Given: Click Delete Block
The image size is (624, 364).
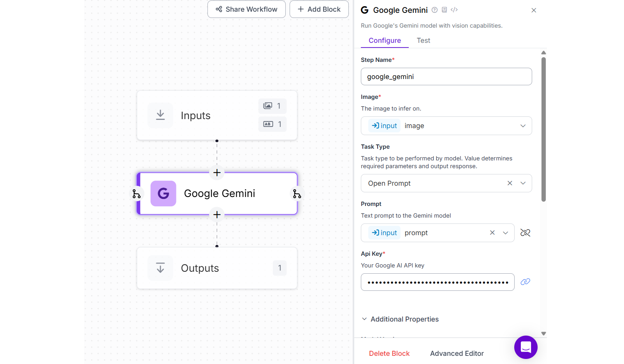Looking at the screenshot, I should (x=389, y=353).
